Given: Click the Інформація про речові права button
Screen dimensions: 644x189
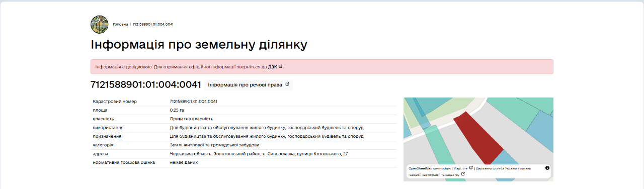Looking at the screenshot, I should click(x=249, y=85).
